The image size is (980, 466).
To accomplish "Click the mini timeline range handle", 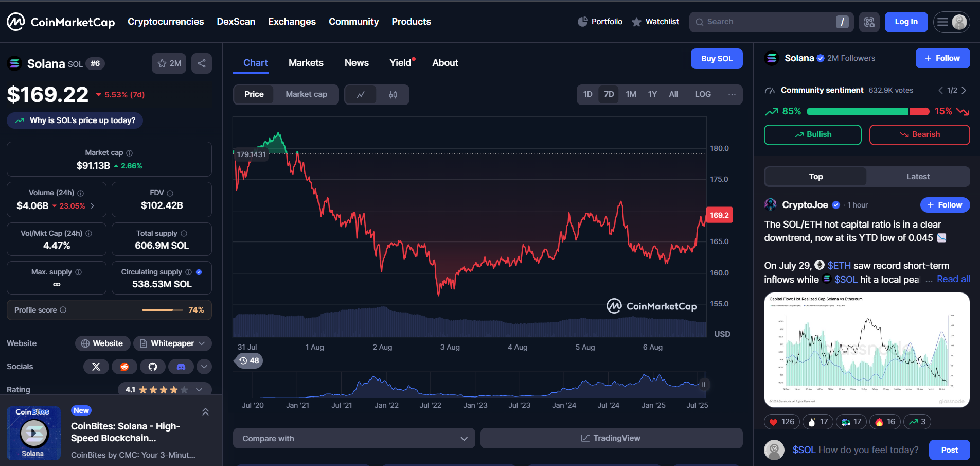I will point(704,384).
